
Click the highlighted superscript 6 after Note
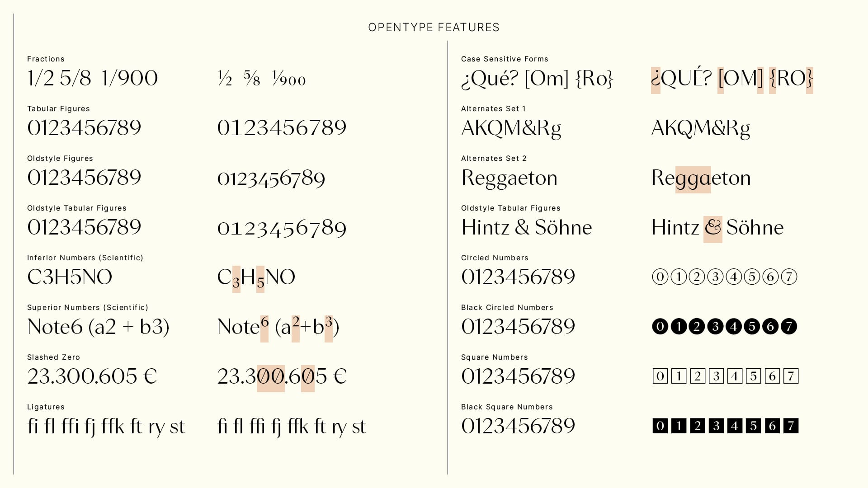[x=264, y=329]
